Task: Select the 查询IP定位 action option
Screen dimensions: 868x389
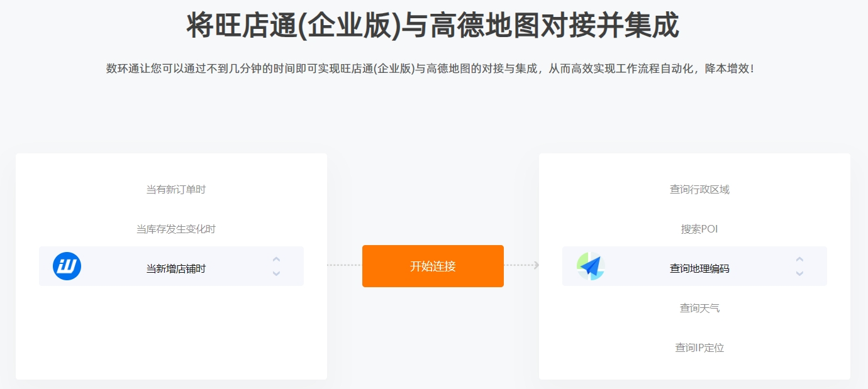Action: (x=699, y=348)
